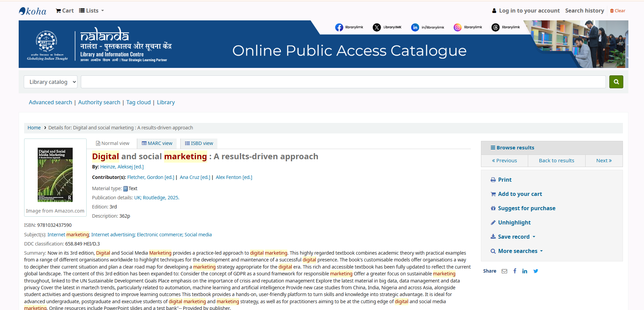Click in the catalog search text field
Screen dimensions: 644x310
coord(343,82)
